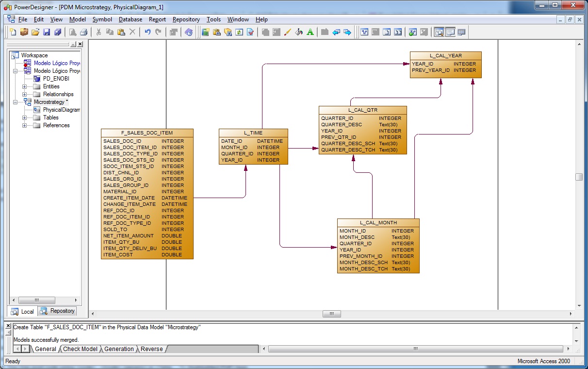Toggle the Output window toolbar button
Viewport: 588px width, 369px height.
pos(450,32)
